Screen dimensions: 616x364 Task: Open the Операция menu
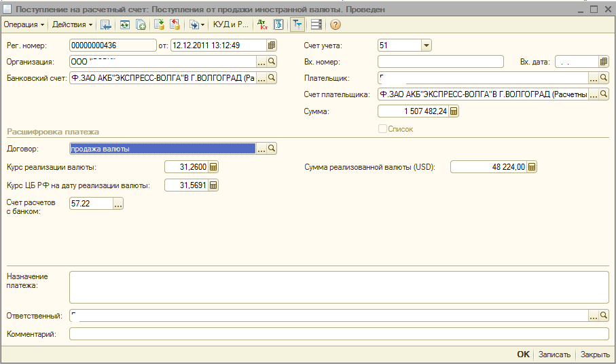[x=24, y=24]
